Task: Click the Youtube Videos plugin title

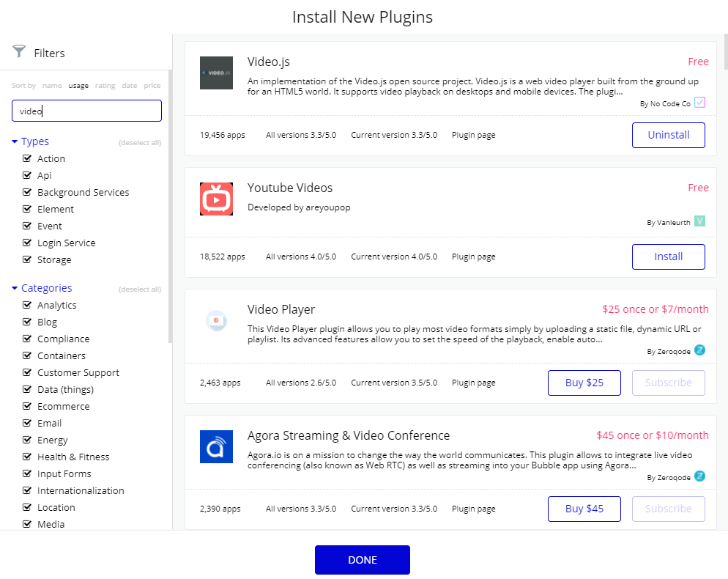Action: coord(290,188)
